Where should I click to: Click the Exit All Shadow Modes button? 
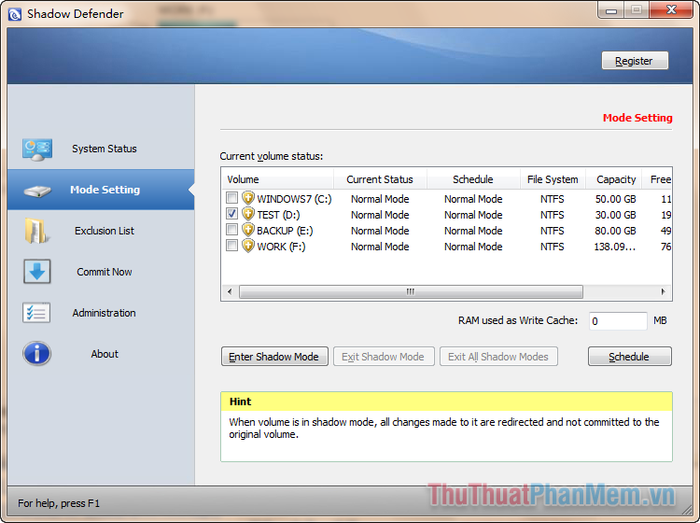498,357
